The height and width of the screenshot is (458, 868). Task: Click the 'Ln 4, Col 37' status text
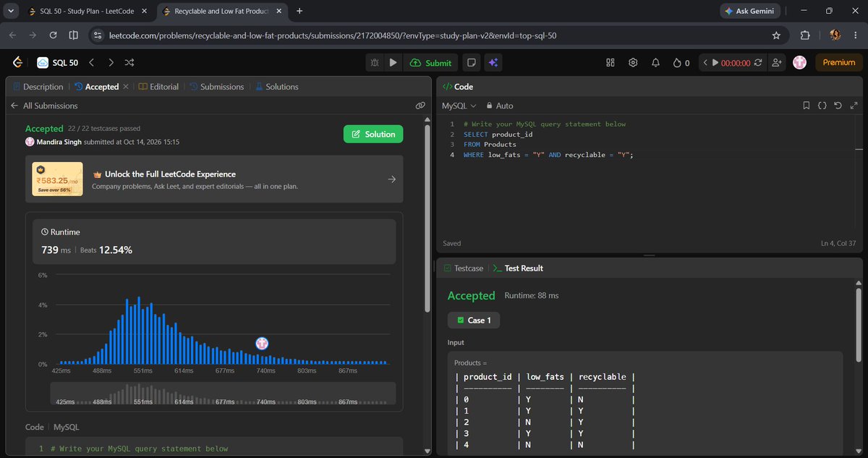pyautogui.click(x=838, y=243)
